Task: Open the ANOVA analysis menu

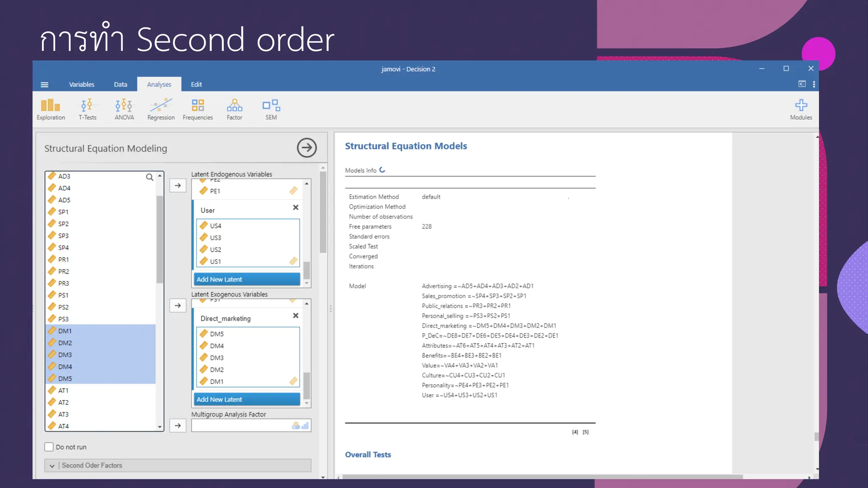Action: (x=124, y=109)
